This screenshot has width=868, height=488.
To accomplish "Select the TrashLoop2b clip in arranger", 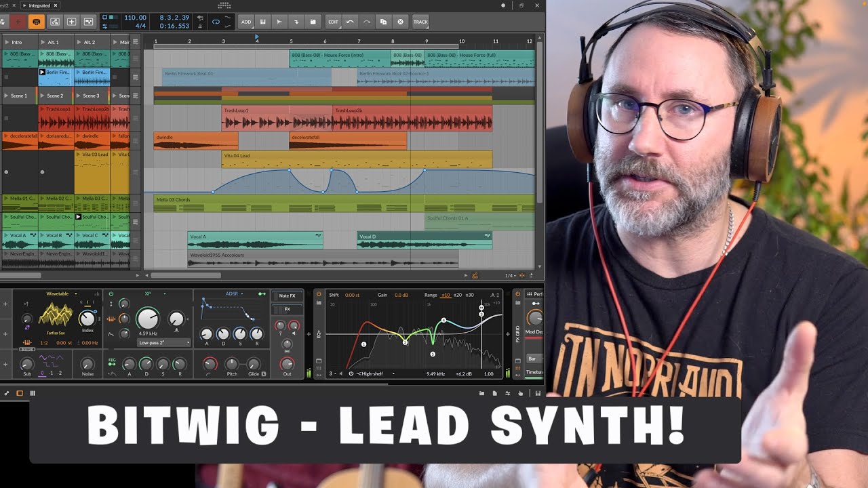I will click(412, 118).
